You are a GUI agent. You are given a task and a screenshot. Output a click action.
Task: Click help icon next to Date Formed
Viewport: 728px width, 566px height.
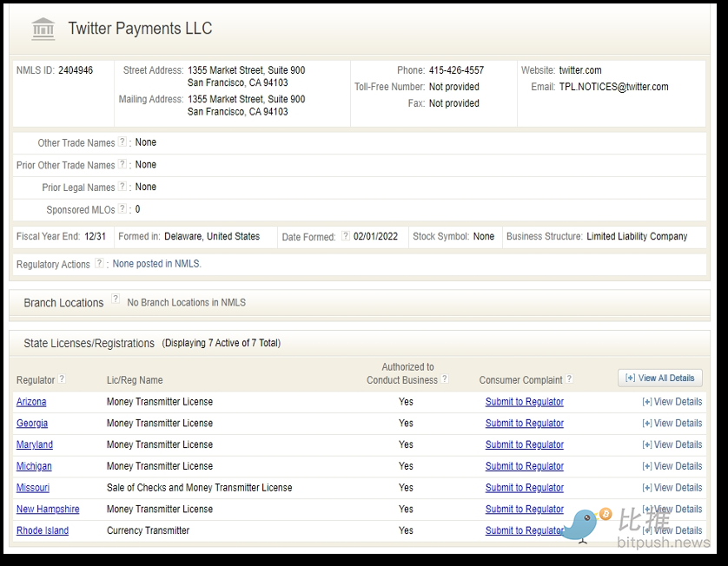point(345,236)
